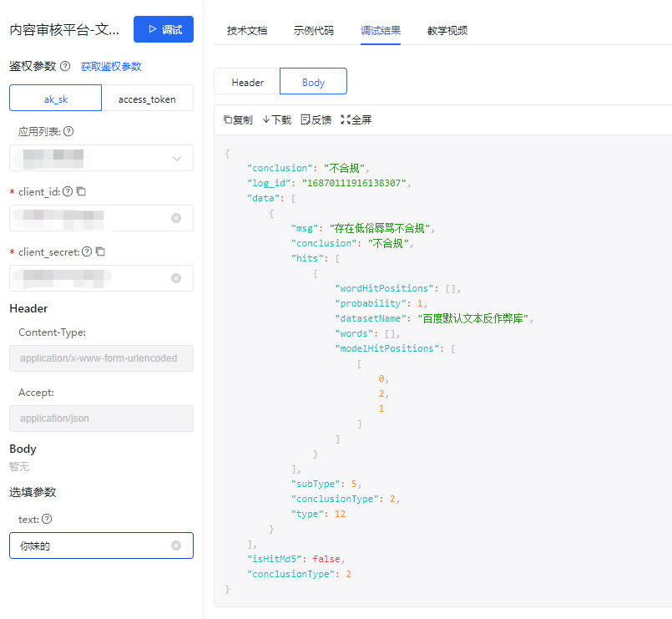This screenshot has height=619, width=672.
Task: Select the ak_sk auth tab
Action: pyautogui.click(x=56, y=99)
